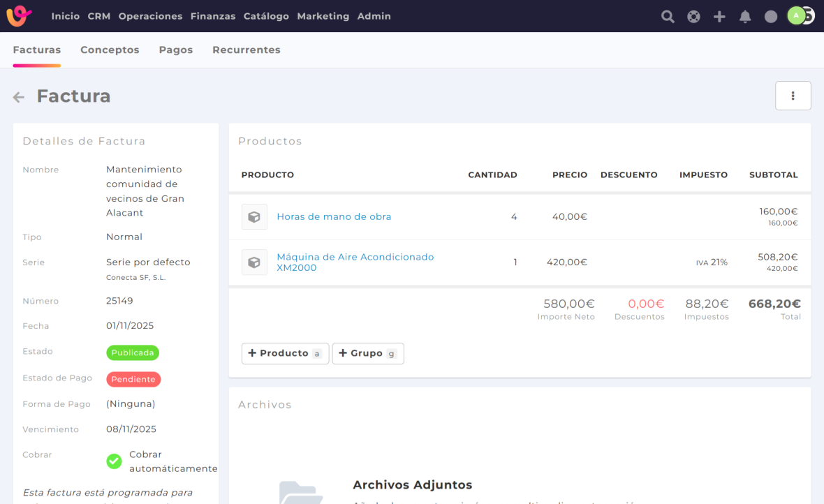Open the Catálogo menu
Screen dimensions: 824x504
[x=266, y=16]
